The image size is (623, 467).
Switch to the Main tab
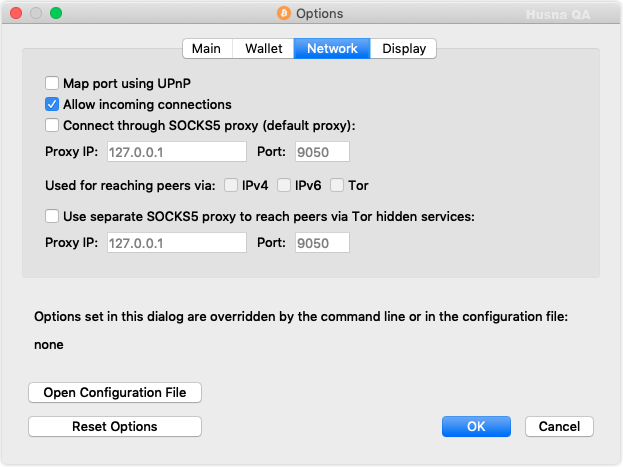(207, 48)
